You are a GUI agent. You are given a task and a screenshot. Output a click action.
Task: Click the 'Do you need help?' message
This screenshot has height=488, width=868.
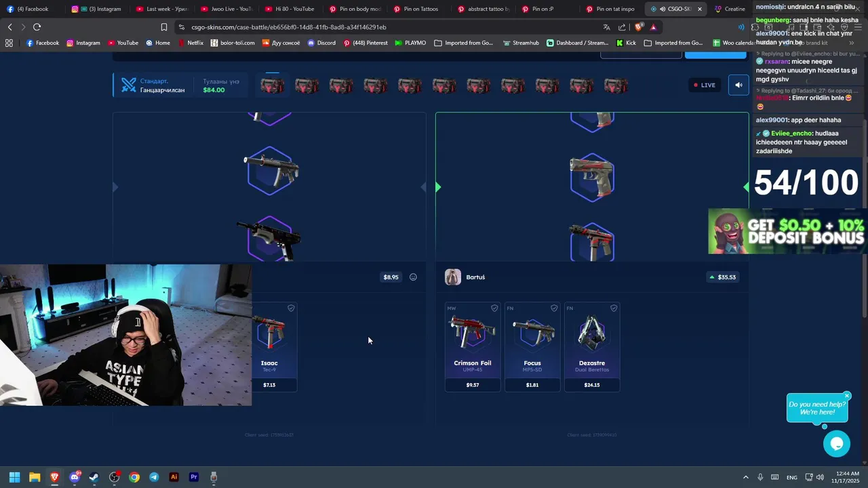coord(817,408)
